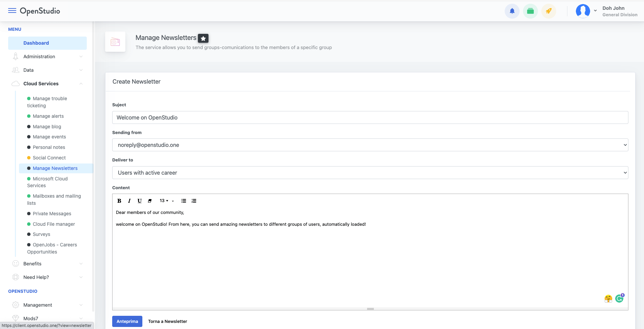This screenshot has width=644, height=329.
Task: Click the sidebar vertical scrollbar
Action: [93, 166]
